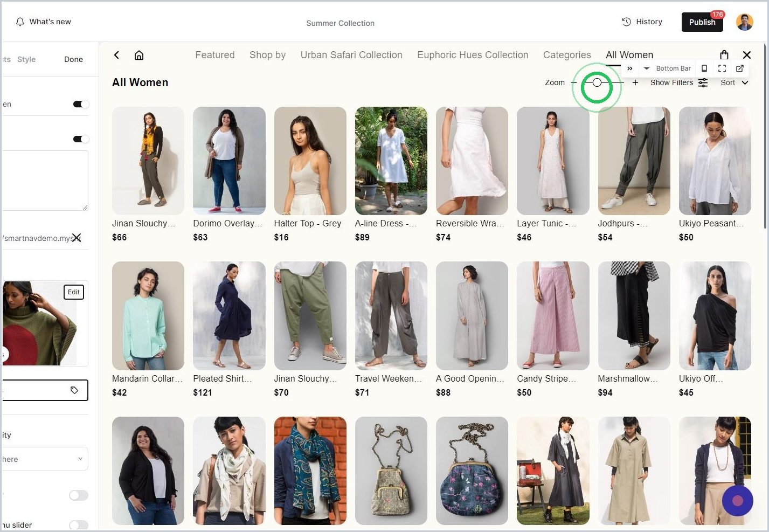This screenshot has height=532, width=769.
Task: Open the Bottom Bar dropdown
Action: (667, 68)
